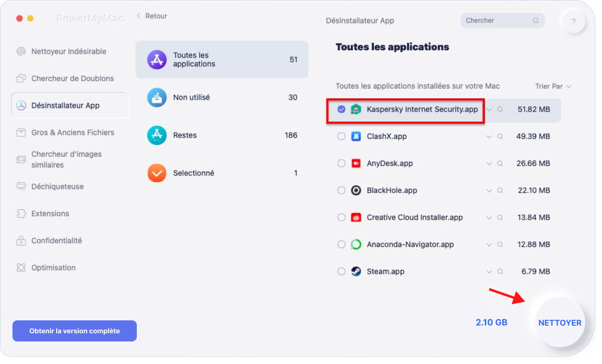This screenshot has height=364, width=602.
Task: Open the Trier Par sort dropdown
Action: [553, 86]
